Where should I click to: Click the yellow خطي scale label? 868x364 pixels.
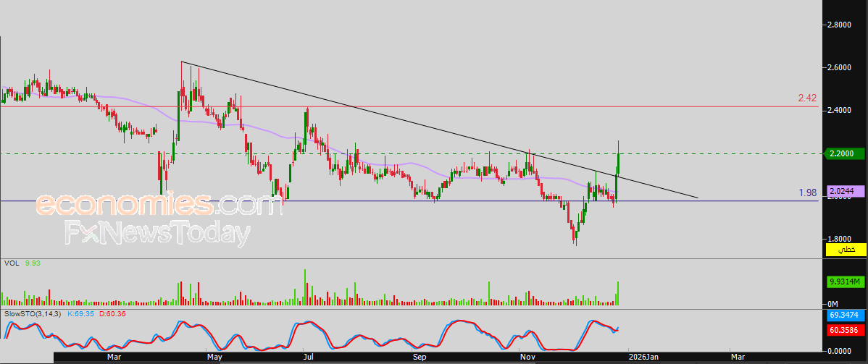point(846,250)
